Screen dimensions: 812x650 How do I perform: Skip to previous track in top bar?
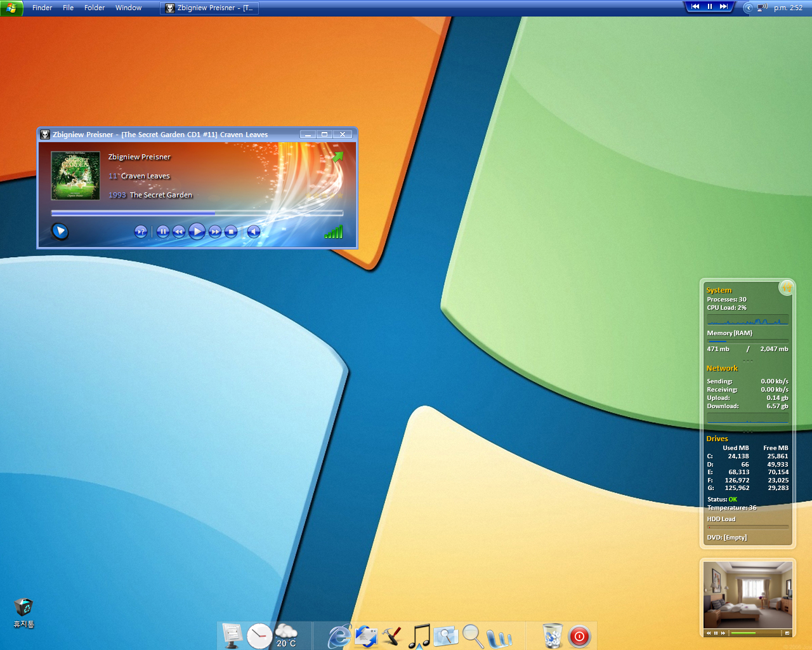695,6
